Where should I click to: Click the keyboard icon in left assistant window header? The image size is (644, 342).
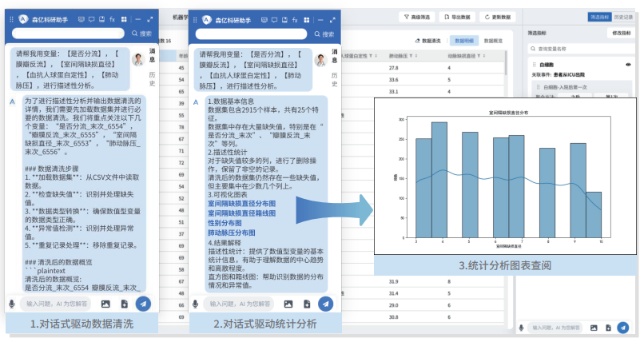[x=81, y=19]
